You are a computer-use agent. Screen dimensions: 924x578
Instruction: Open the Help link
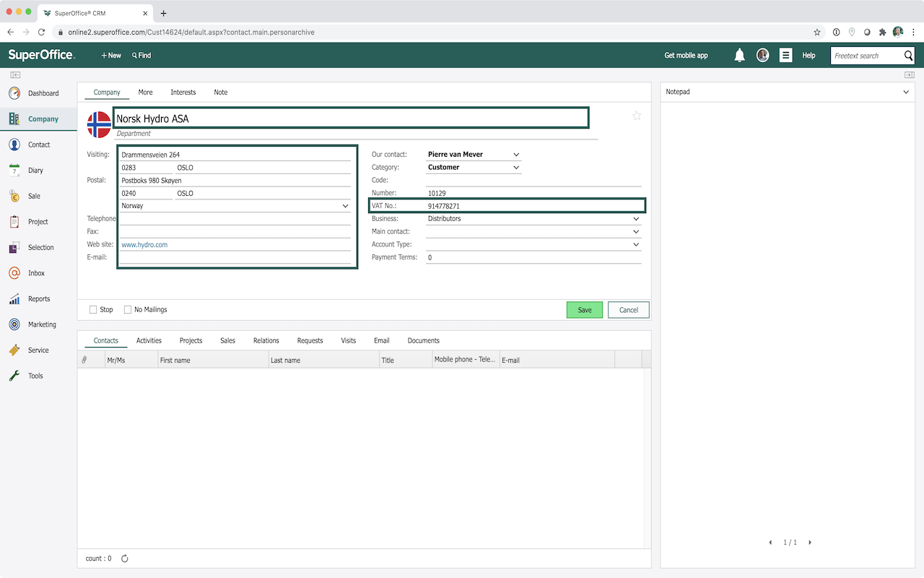[x=809, y=56]
